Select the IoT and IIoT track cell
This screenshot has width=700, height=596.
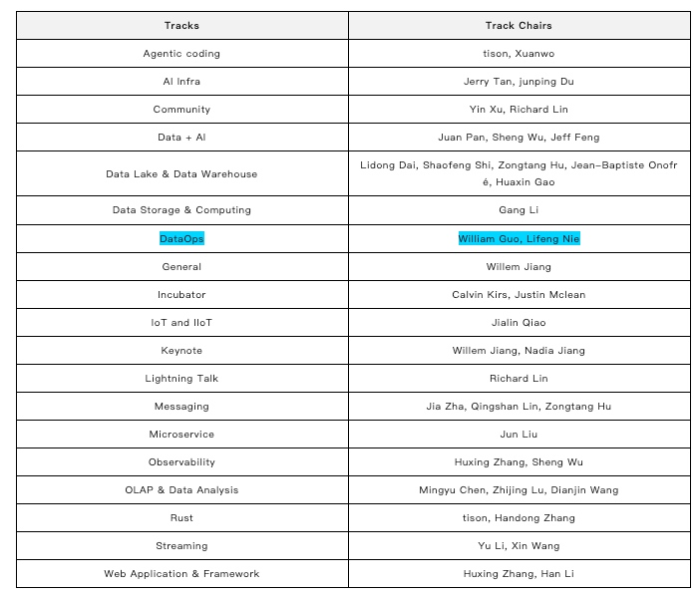181,323
